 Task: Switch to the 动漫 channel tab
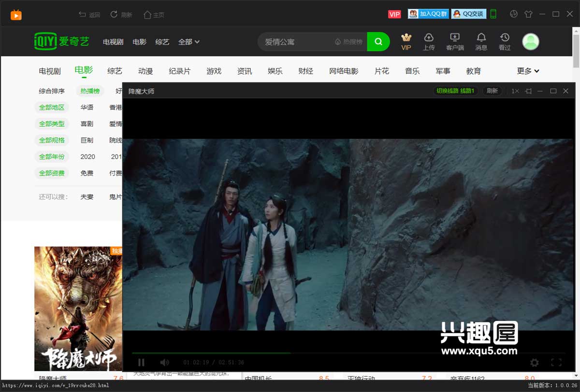pyautogui.click(x=145, y=71)
